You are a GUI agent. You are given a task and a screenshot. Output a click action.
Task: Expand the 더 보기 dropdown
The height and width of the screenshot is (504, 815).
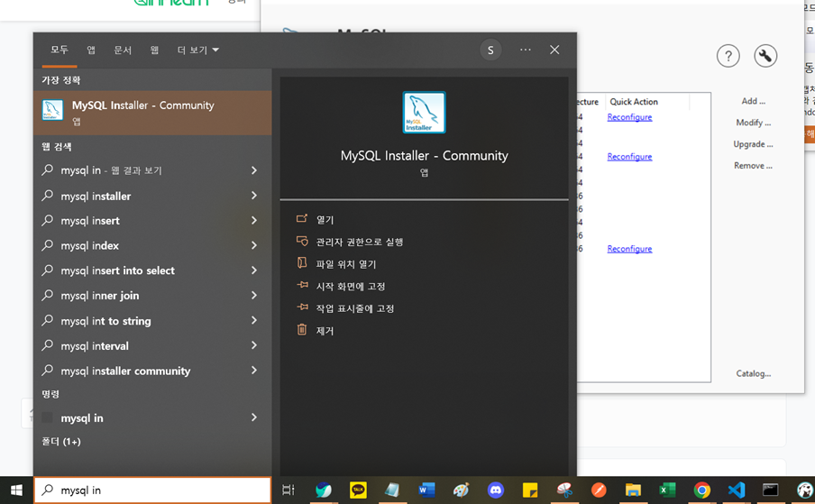197,50
